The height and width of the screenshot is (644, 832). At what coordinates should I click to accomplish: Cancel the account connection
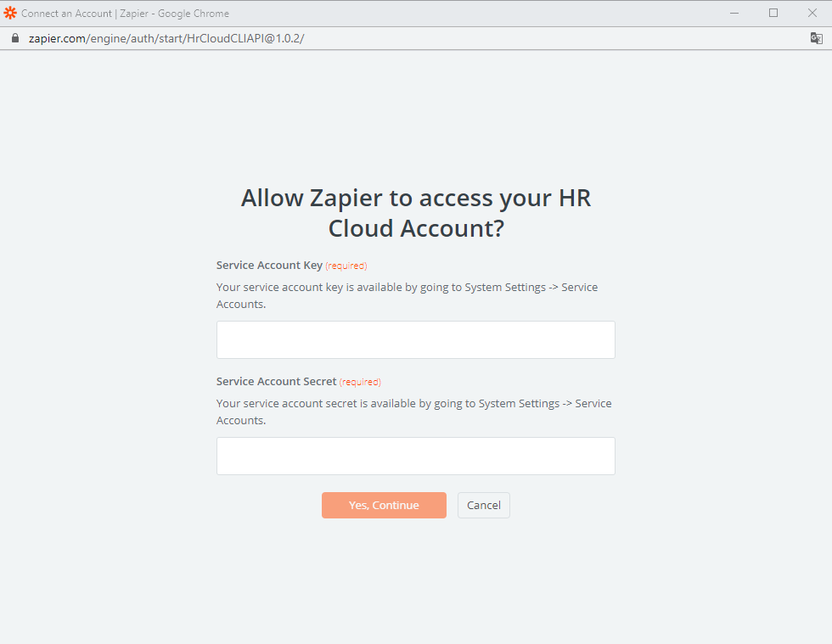pos(483,505)
